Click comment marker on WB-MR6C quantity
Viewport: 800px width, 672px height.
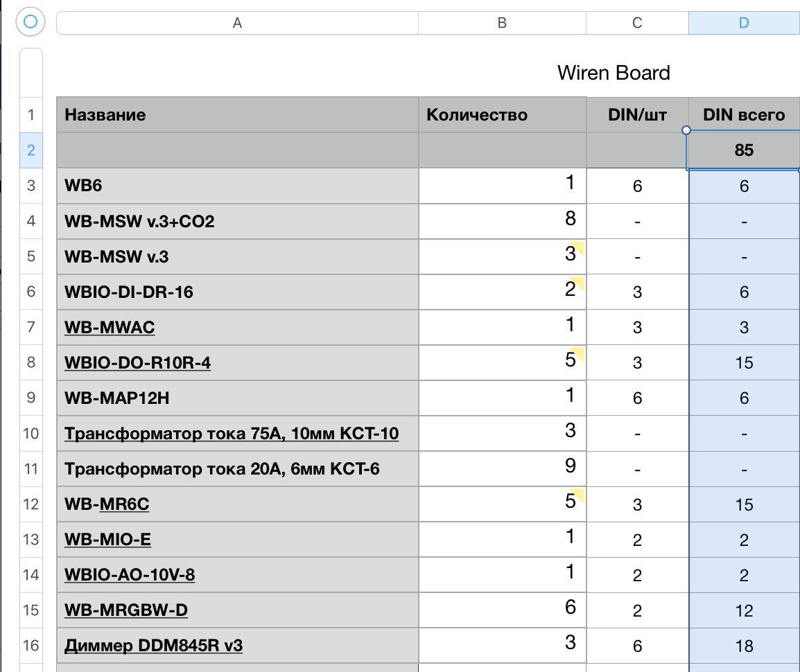tap(578, 494)
